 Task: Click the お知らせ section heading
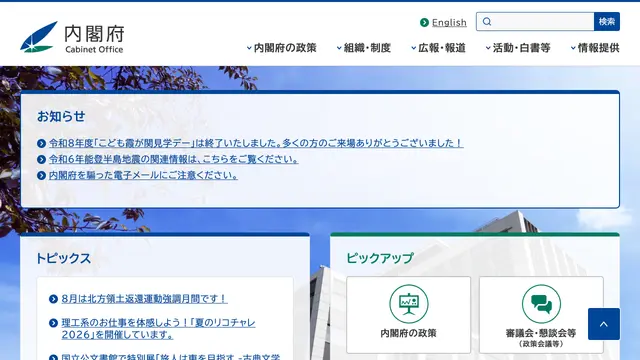[61, 116]
